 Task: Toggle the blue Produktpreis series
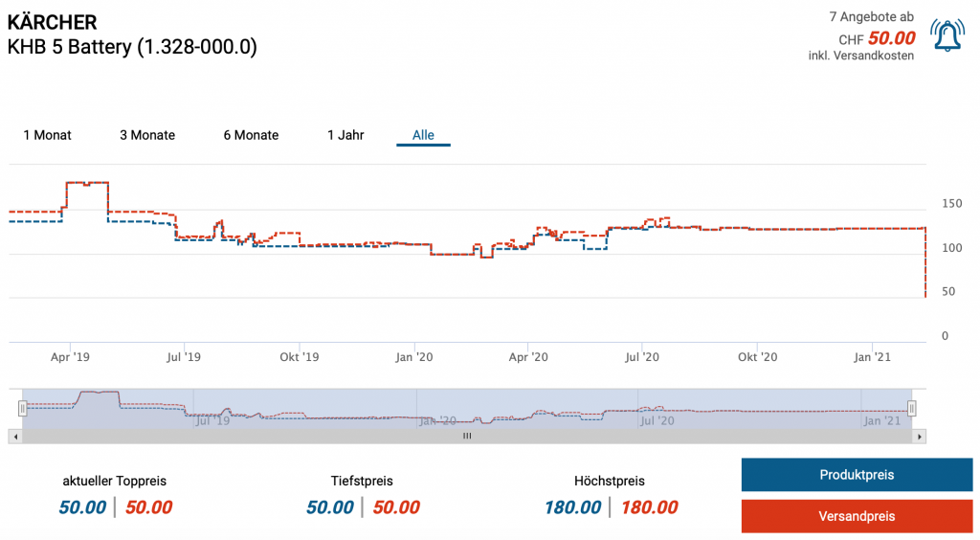857,475
